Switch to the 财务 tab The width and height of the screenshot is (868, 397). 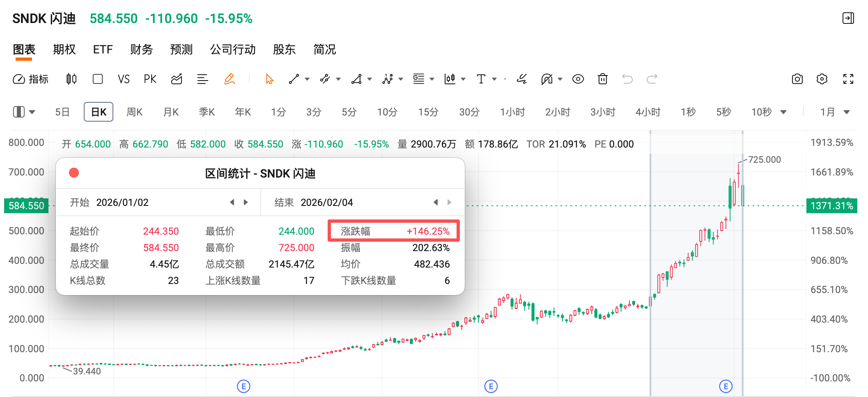(x=142, y=50)
